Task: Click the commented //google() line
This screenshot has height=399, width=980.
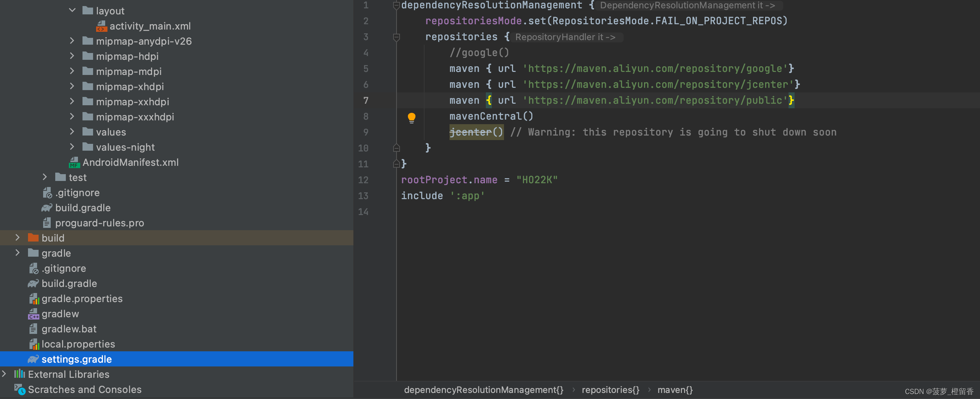Action: [x=479, y=53]
